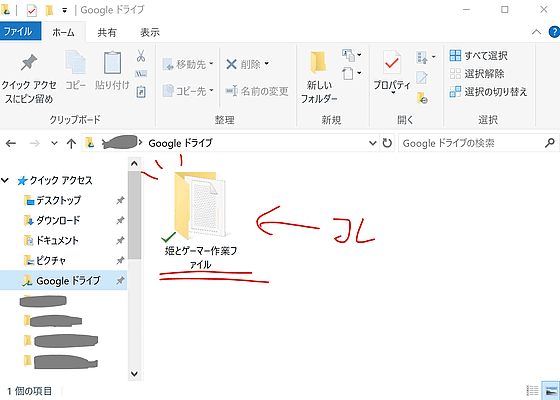Open address bar history dropdown

pyautogui.click(x=372, y=143)
